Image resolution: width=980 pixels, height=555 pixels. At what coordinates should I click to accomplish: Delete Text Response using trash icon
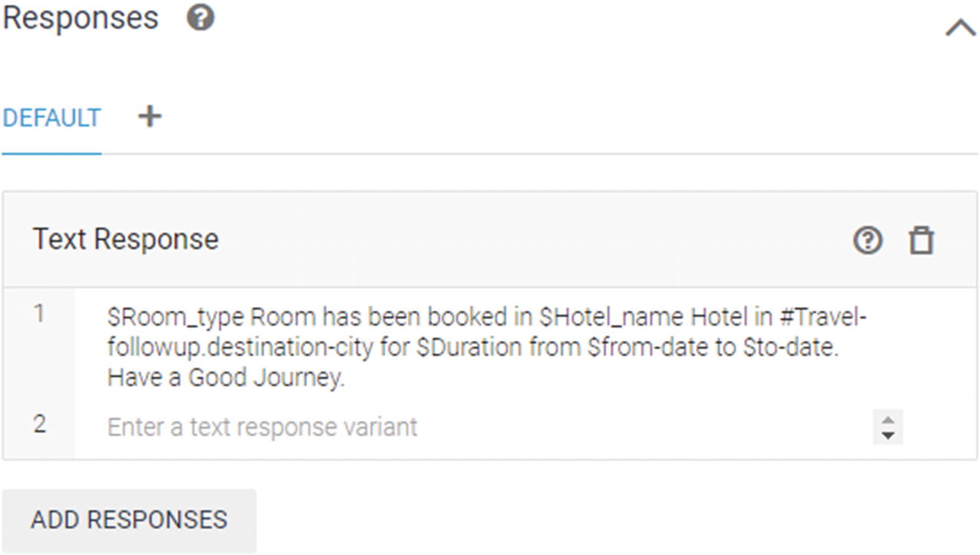coord(922,241)
